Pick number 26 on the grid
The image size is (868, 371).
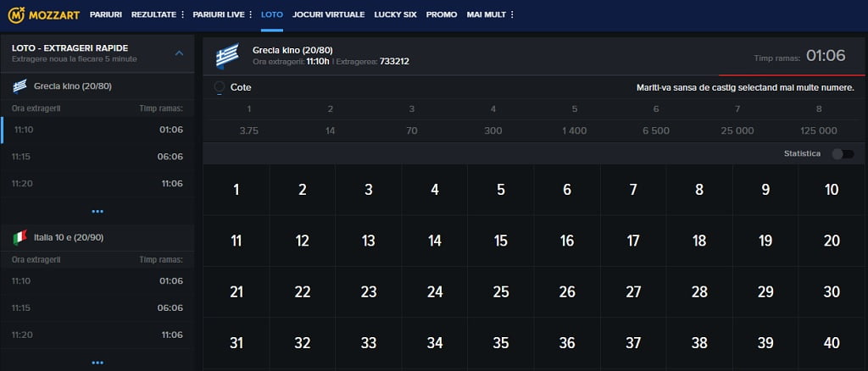(567, 292)
